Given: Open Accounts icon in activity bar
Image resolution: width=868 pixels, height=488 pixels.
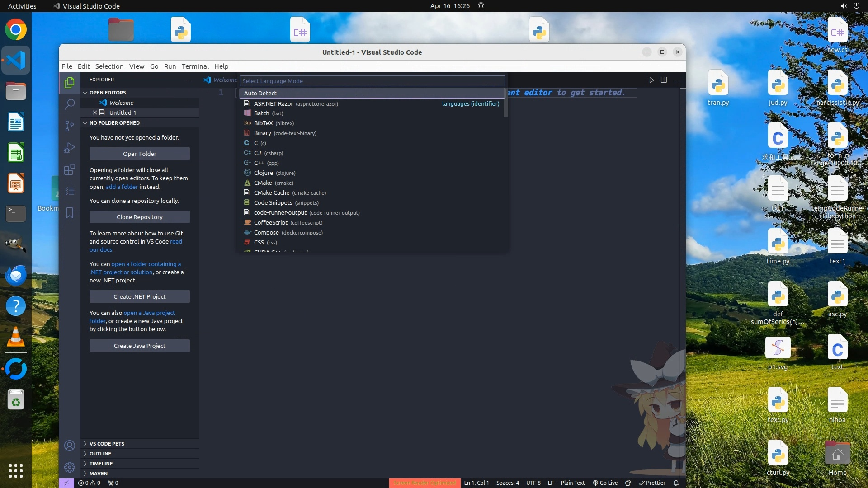Looking at the screenshot, I should point(70,446).
